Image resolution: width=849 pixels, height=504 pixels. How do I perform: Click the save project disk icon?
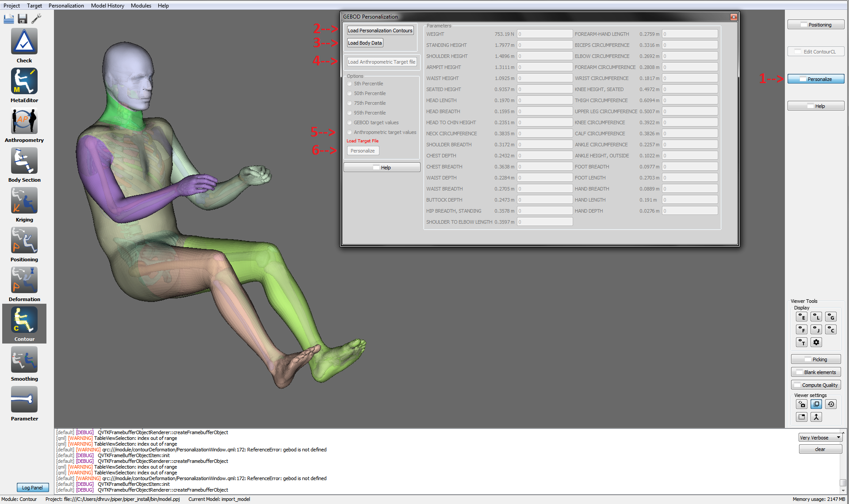coord(23,19)
